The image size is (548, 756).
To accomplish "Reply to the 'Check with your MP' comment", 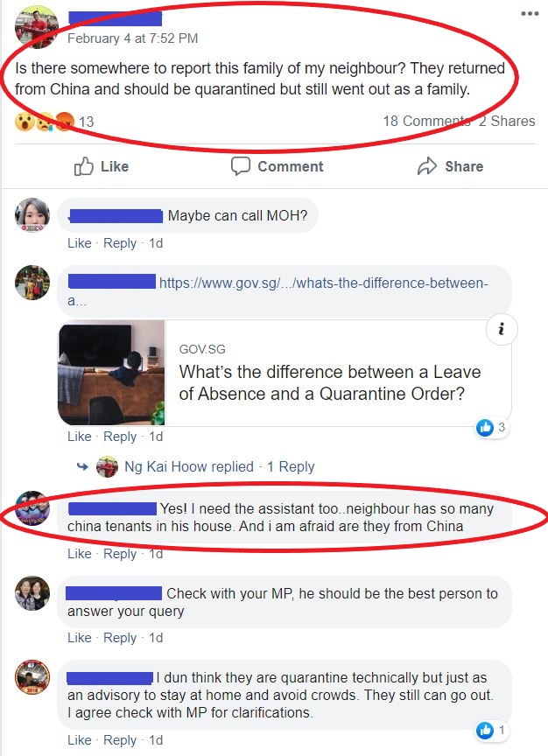I will click(120, 637).
